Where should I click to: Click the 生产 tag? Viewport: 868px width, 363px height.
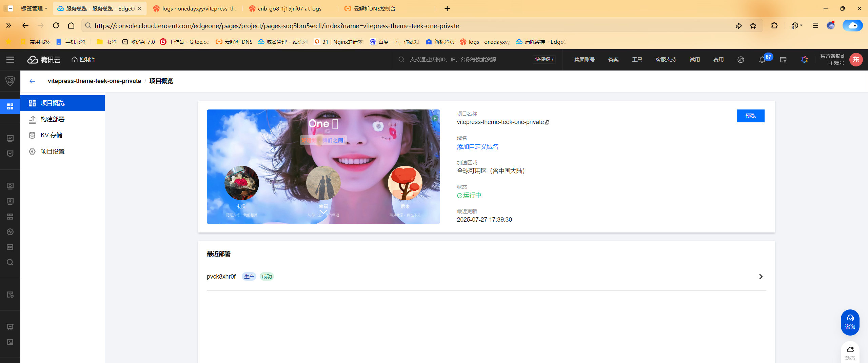[x=249, y=277]
